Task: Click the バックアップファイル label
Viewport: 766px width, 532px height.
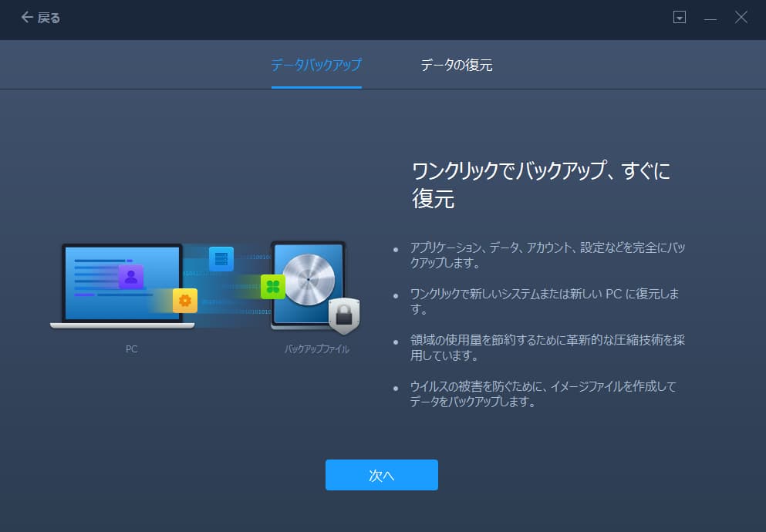Action: pyautogui.click(x=316, y=349)
